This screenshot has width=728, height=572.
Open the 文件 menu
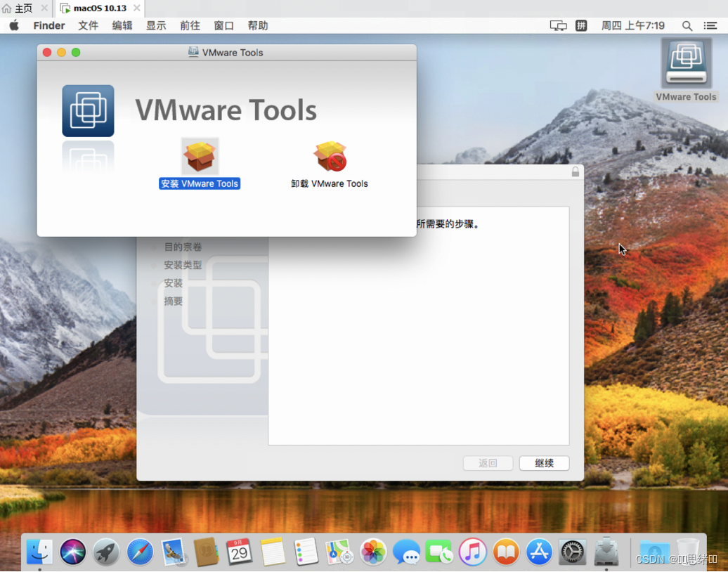point(89,25)
